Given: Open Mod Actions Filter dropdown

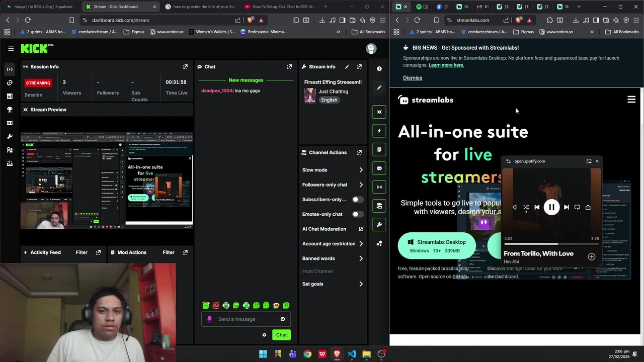Looking at the screenshot, I should [169, 252].
